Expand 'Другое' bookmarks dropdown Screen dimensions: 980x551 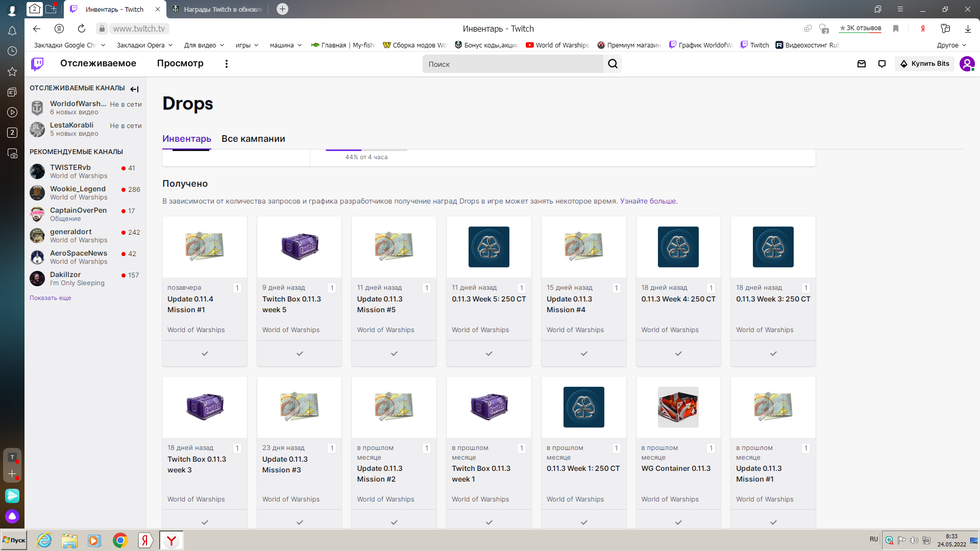951,45
